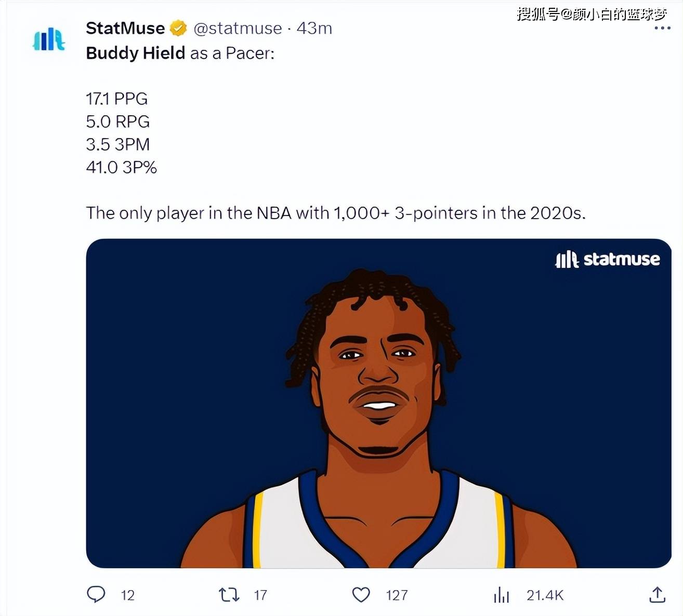683x616 pixels.
Task: Click the gold verified badge
Action: [178, 28]
